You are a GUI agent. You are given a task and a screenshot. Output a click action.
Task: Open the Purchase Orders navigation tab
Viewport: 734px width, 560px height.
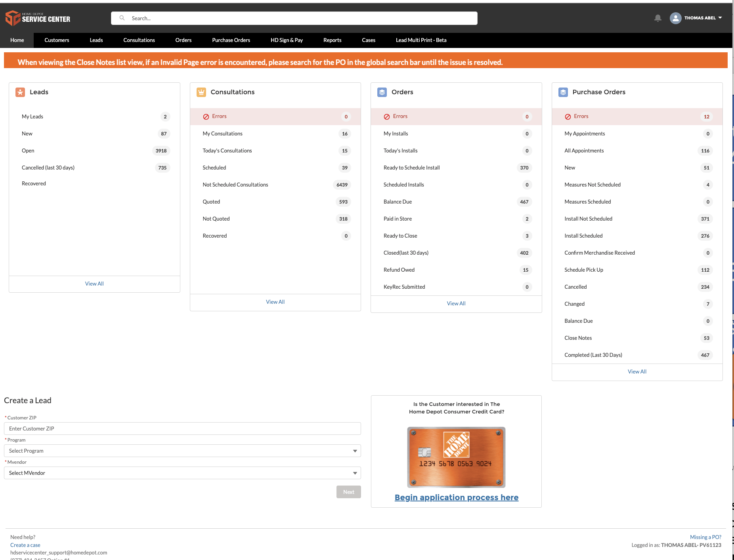231,40
